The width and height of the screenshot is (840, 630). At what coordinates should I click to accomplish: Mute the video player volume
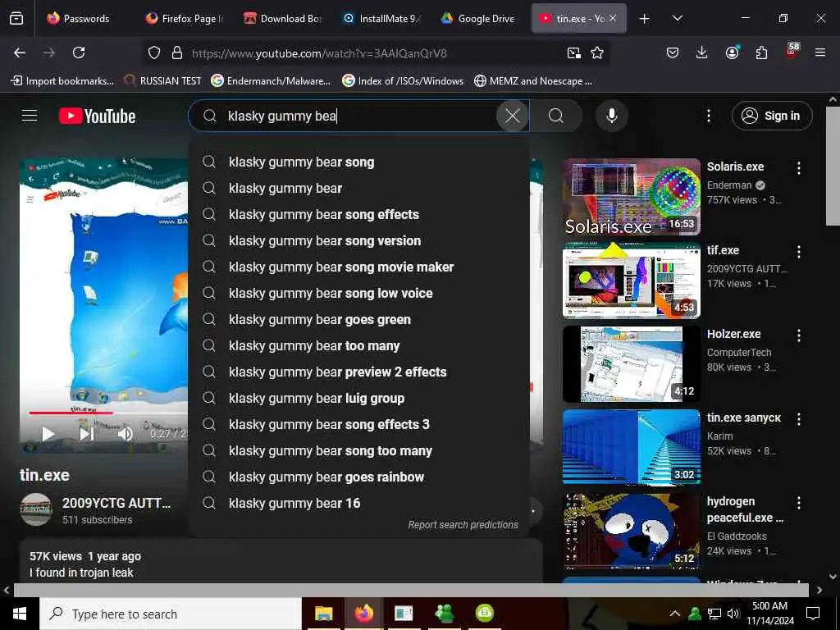point(125,433)
